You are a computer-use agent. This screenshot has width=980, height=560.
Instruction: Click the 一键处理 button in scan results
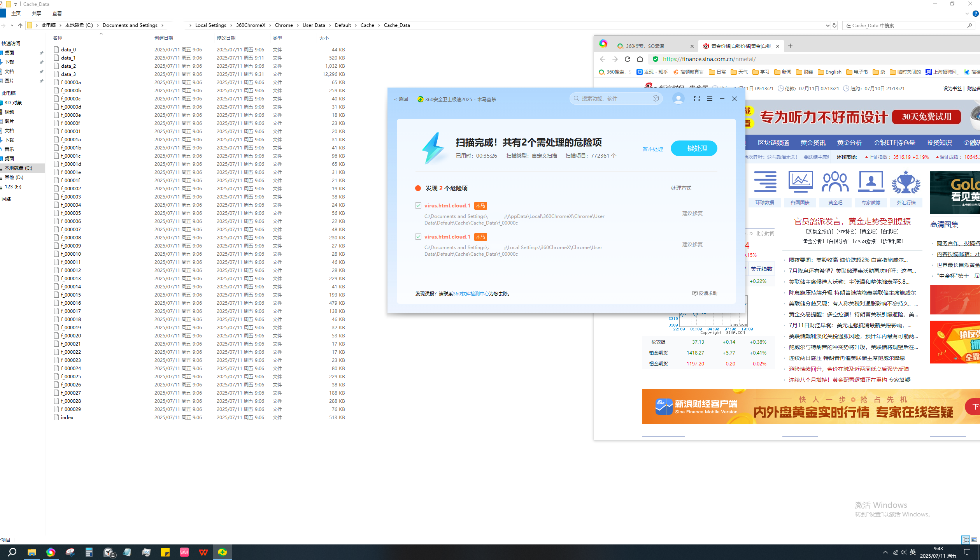694,148
